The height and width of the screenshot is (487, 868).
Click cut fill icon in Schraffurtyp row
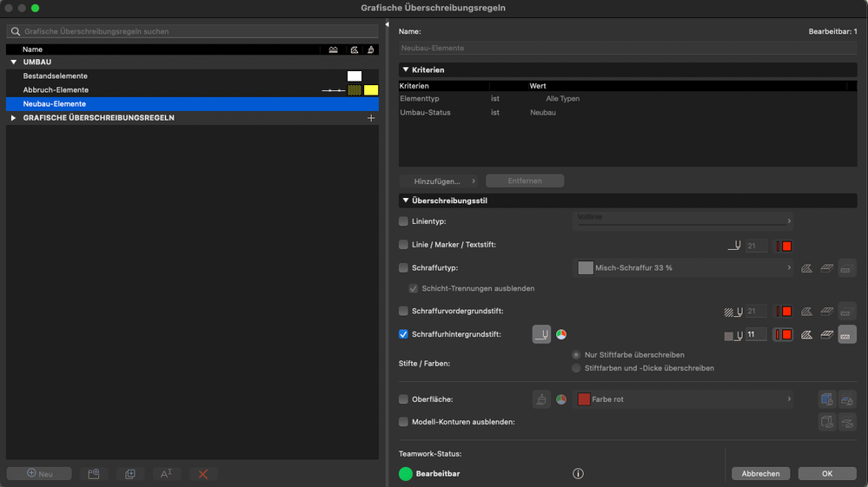(847, 268)
